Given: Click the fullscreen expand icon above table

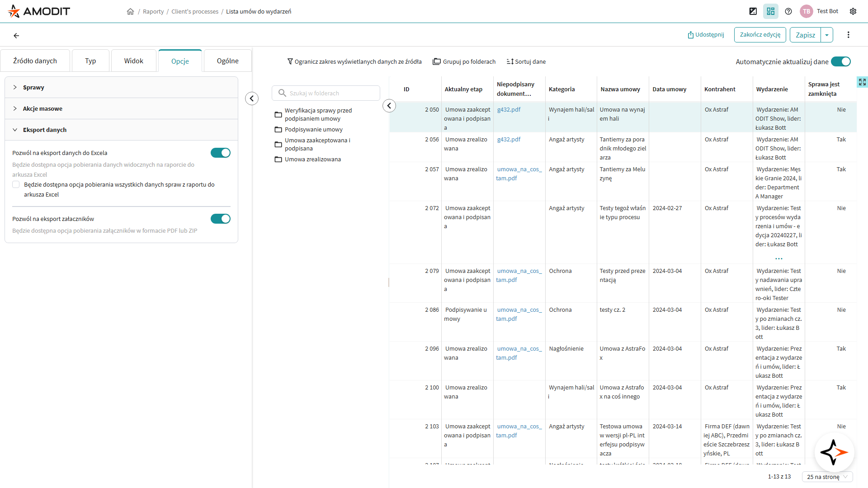Looking at the screenshot, I should click(862, 82).
